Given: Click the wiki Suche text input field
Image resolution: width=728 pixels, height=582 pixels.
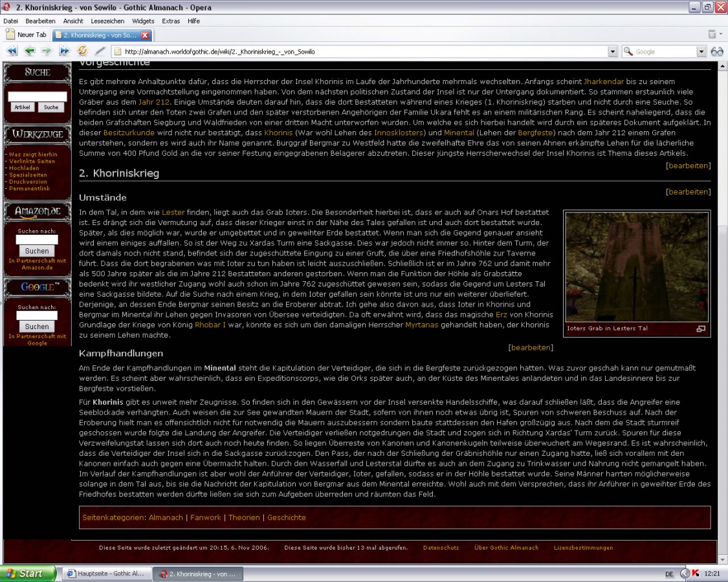Looking at the screenshot, I should click(37, 96).
